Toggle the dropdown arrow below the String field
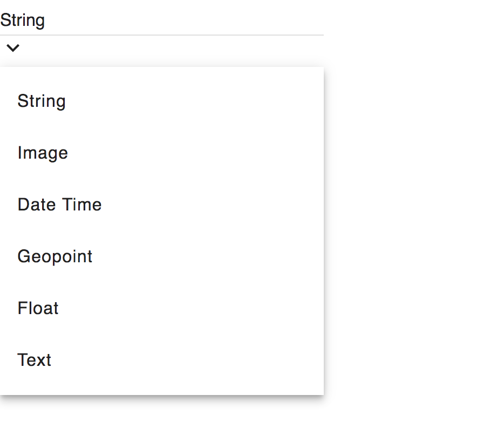 pos(13,48)
